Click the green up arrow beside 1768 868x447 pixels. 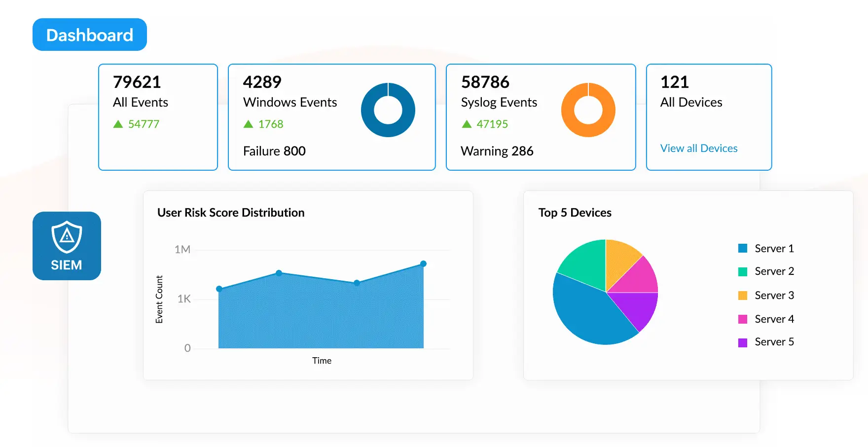(x=248, y=124)
